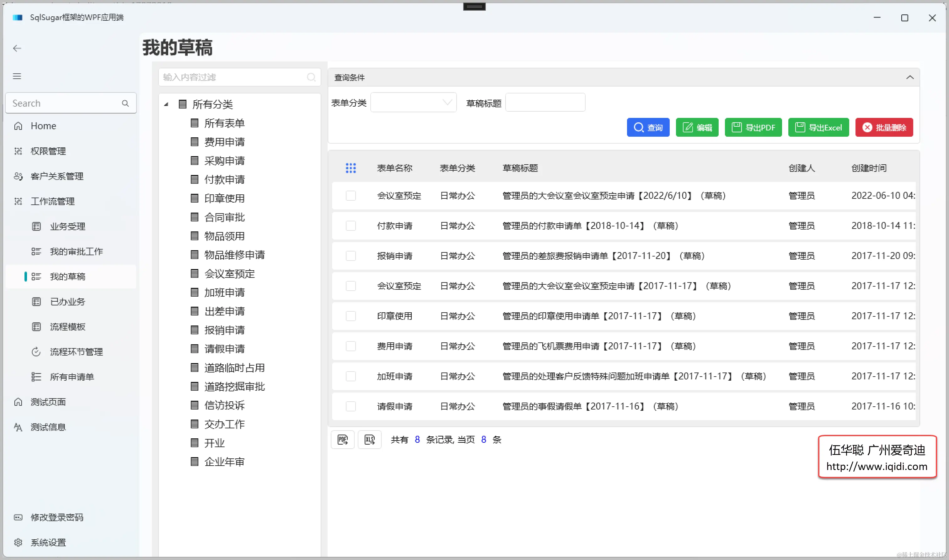Open 我的审批工作 in sidebar menu

(76, 251)
